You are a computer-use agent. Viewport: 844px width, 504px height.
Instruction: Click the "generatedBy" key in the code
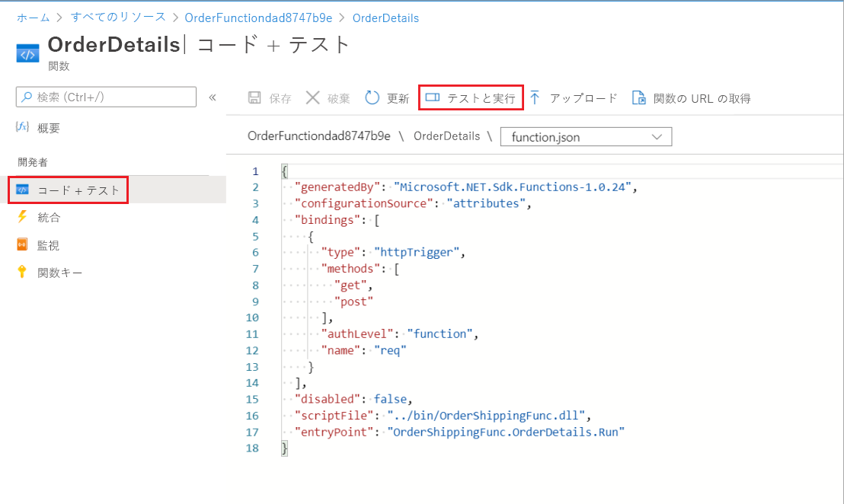[x=337, y=187]
